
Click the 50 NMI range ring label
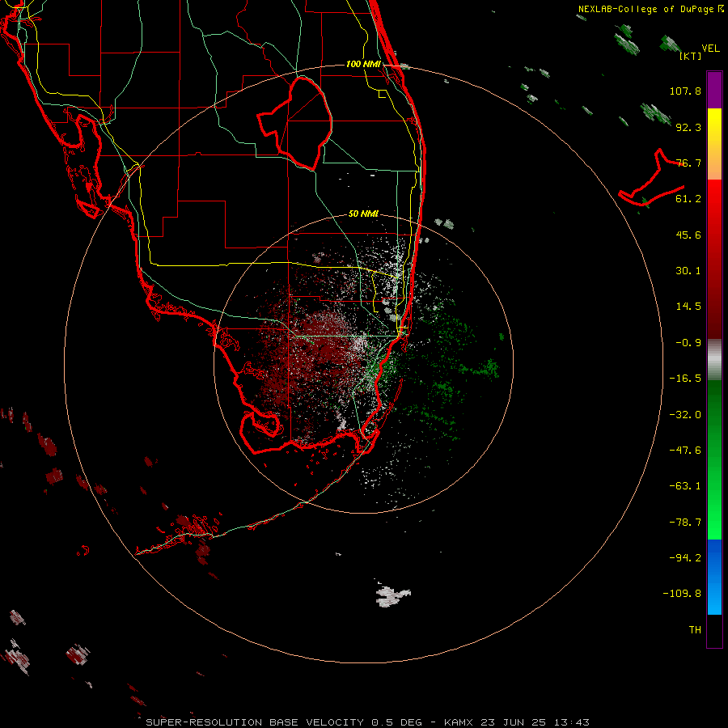[x=363, y=214]
